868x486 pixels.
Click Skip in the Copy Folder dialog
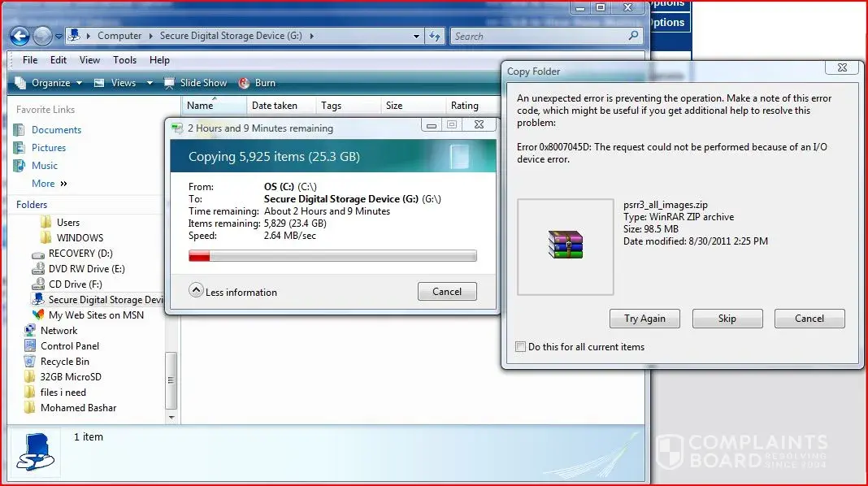pyautogui.click(x=727, y=319)
